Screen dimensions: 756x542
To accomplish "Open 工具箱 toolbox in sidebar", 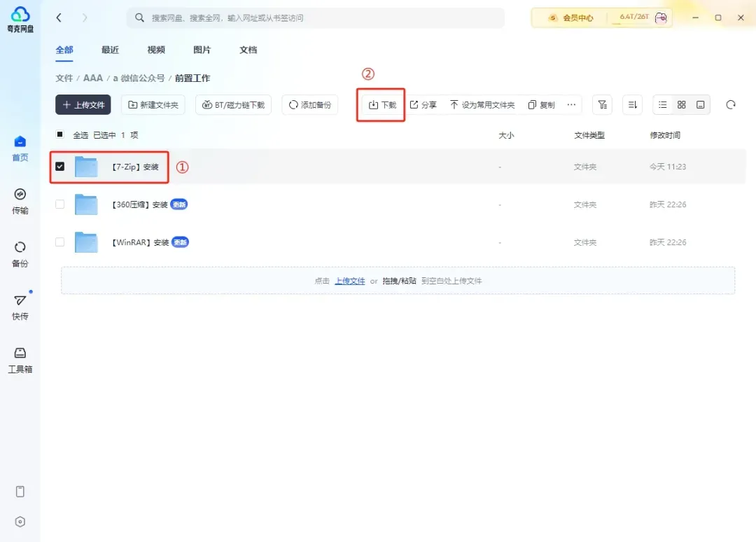I will point(20,360).
